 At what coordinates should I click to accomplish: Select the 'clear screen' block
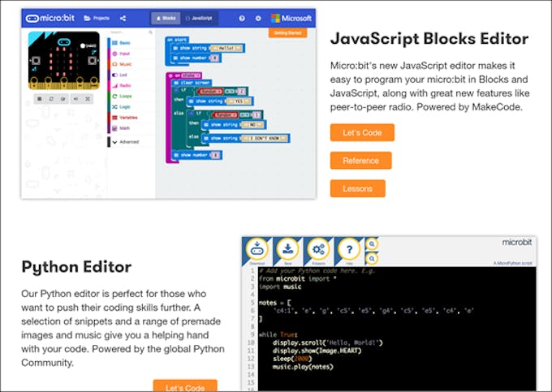pos(192,83)
